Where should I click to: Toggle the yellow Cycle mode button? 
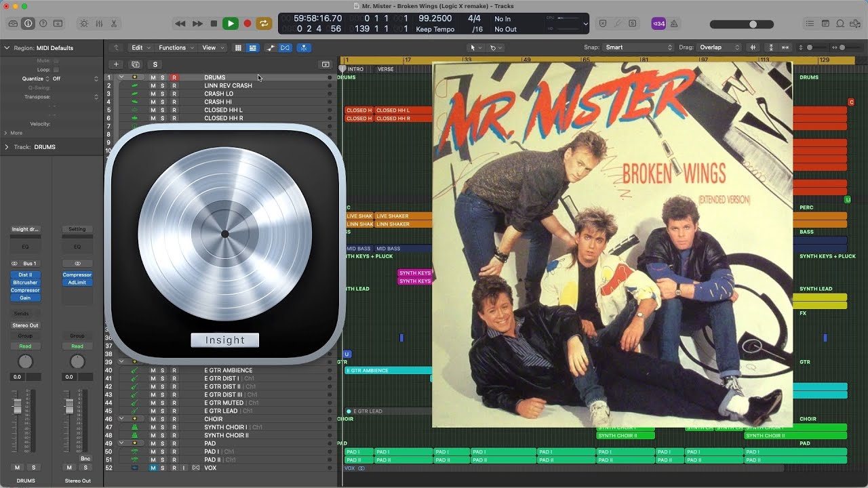coord(264,23)
